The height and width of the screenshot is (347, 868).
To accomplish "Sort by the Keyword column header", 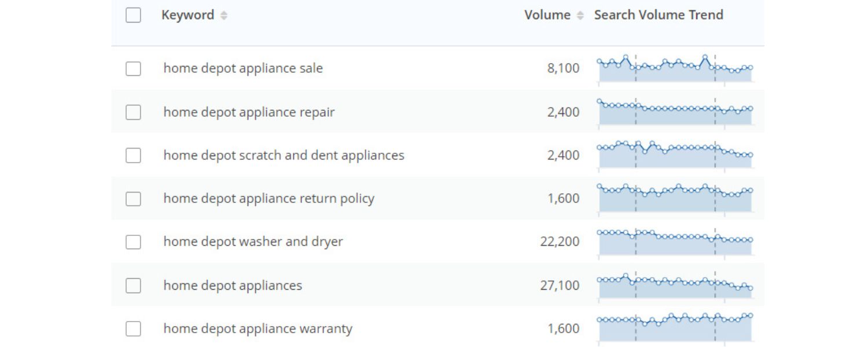I will pos(186,15).
